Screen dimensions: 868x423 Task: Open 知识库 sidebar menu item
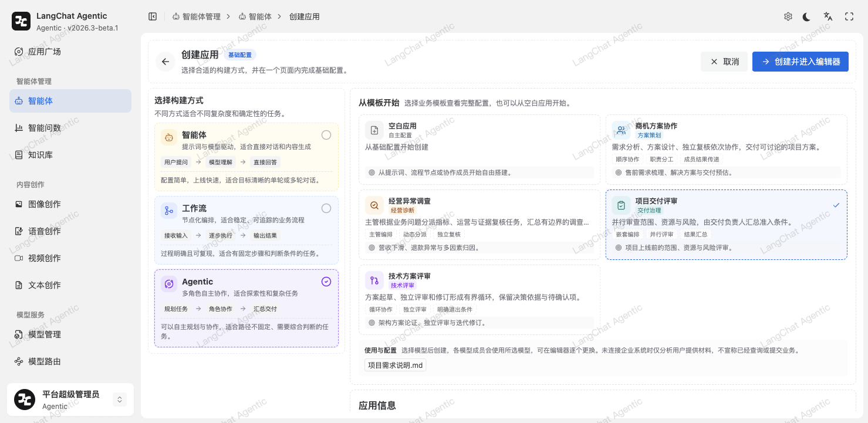[70, 155]
